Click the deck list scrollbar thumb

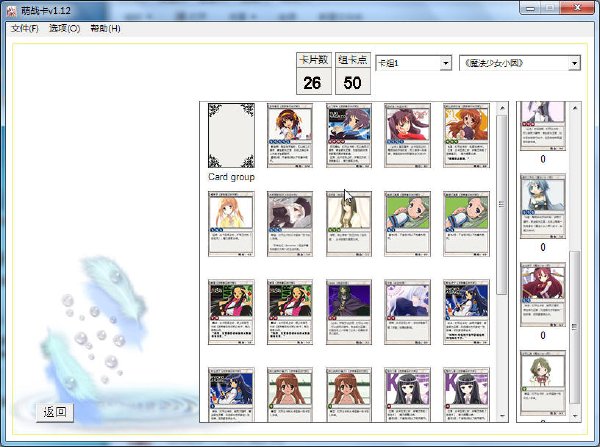tap(502, 205)
